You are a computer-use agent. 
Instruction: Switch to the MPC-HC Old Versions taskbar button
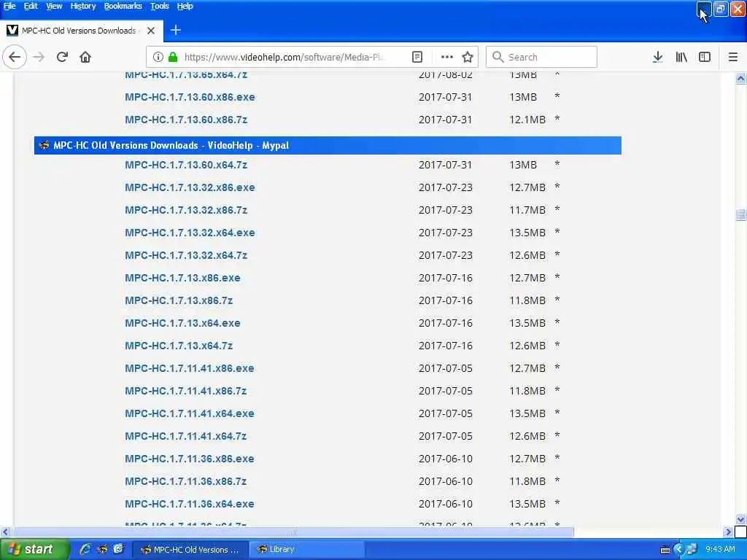click(x=190, y=550)
